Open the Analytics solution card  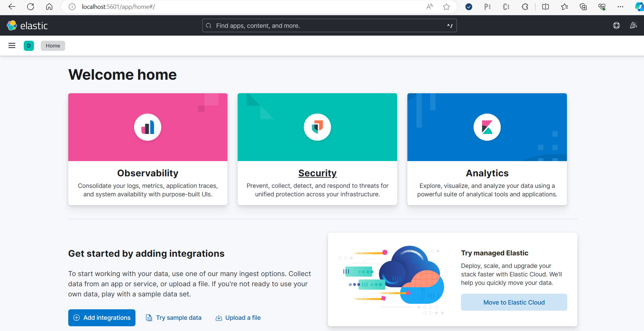point(487,149)
